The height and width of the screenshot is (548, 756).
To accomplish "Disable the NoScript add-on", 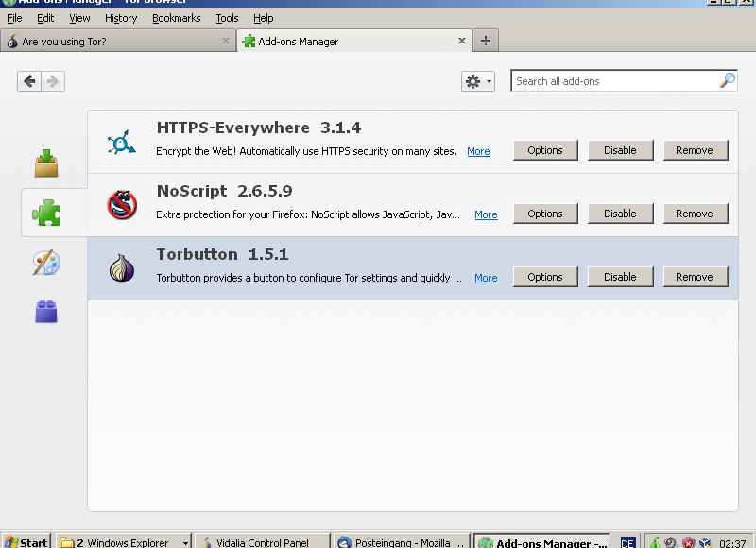I will 620,214.
